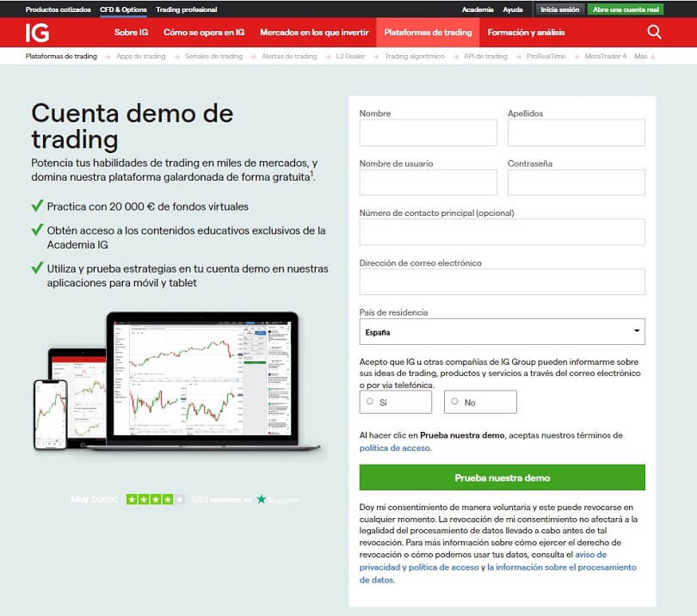Screen dimensions: 697x616
Task: Go to MetaTrader 4 submenu
Action: pos(606,56)
